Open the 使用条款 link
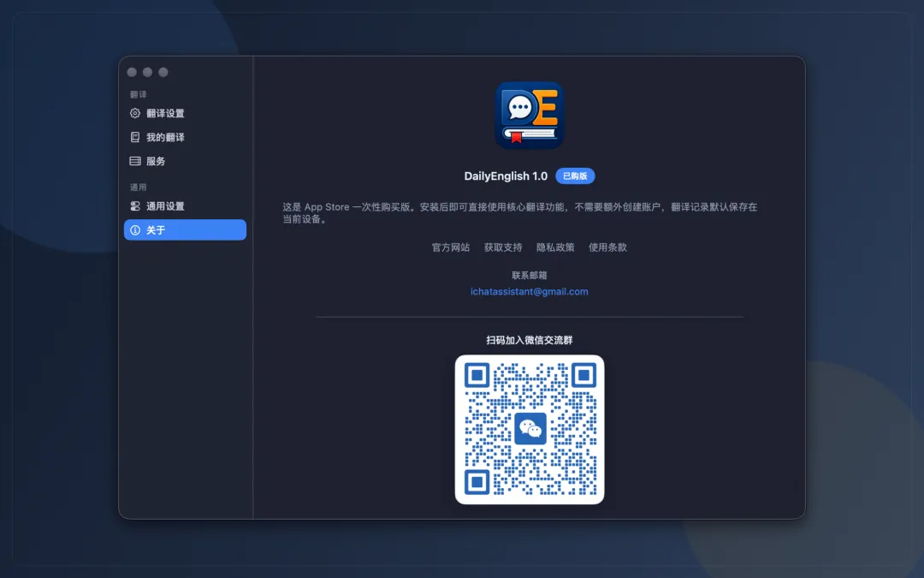 (x=607, y=247)
